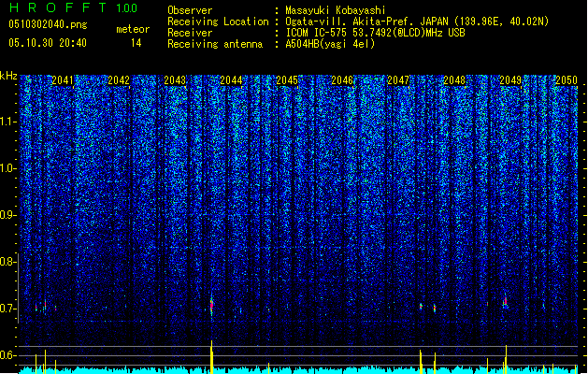
Task: Click the tallest yellow intensity spike near 2044
Action: click(x=211, y=357)
